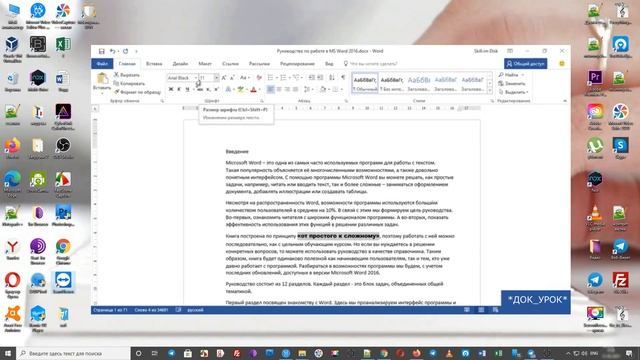Image resolution: width=640 pixels, height=360 pixels.
Task: Open the TeamViewer desktop shortcut
Action: (x=63, y=283)
